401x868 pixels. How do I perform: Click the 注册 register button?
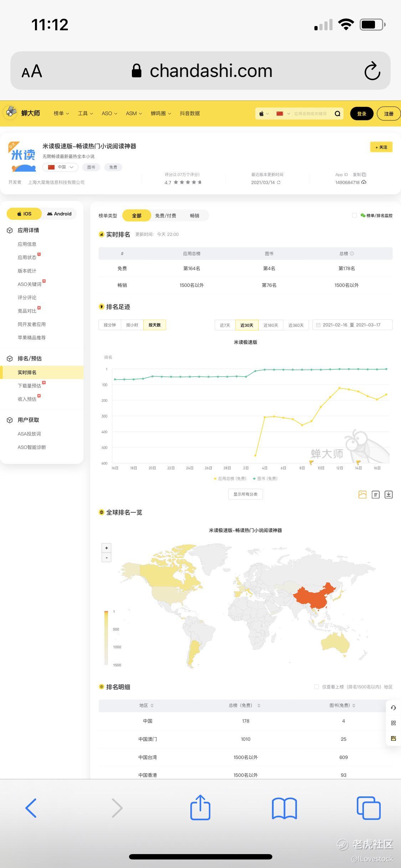pyautogui.click(x=389, y=114)
